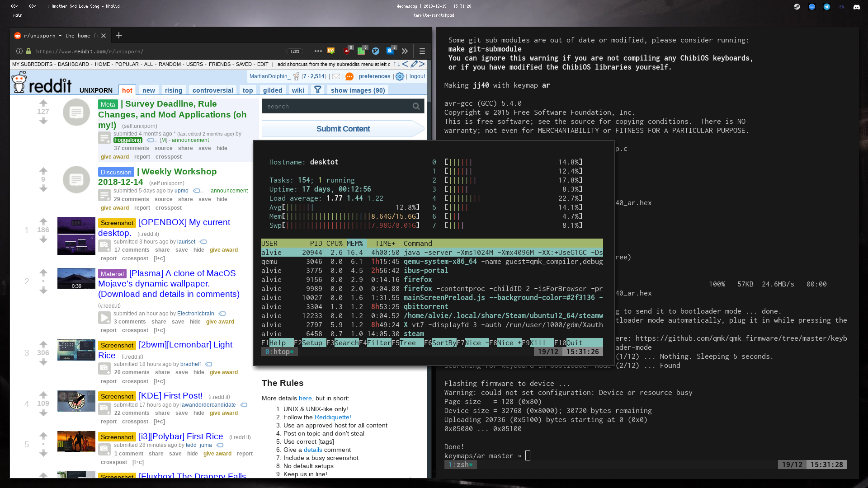The height and width of the screenshot is (488, 868).
Task: Upvote the OPENBOX My current desktop post
Action: tap(43, 221)
